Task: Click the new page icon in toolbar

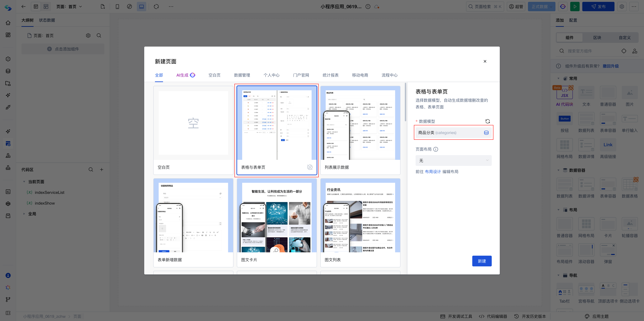Action: 103,7
